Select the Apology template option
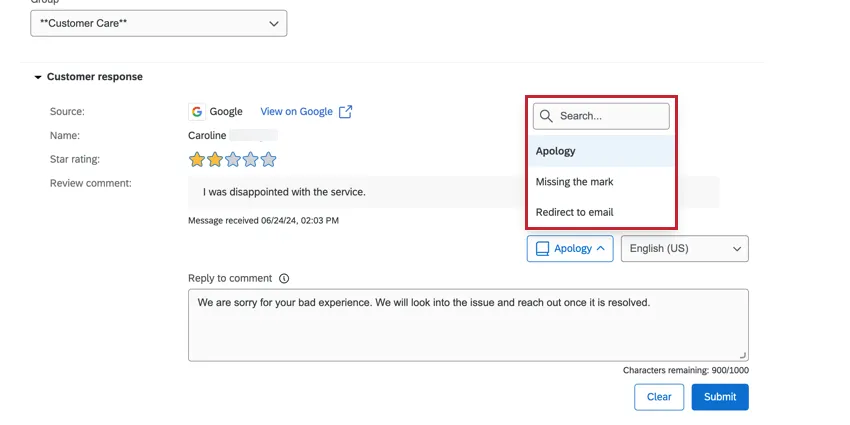Viewport: 850px width, 425px height. pos(556,151)
